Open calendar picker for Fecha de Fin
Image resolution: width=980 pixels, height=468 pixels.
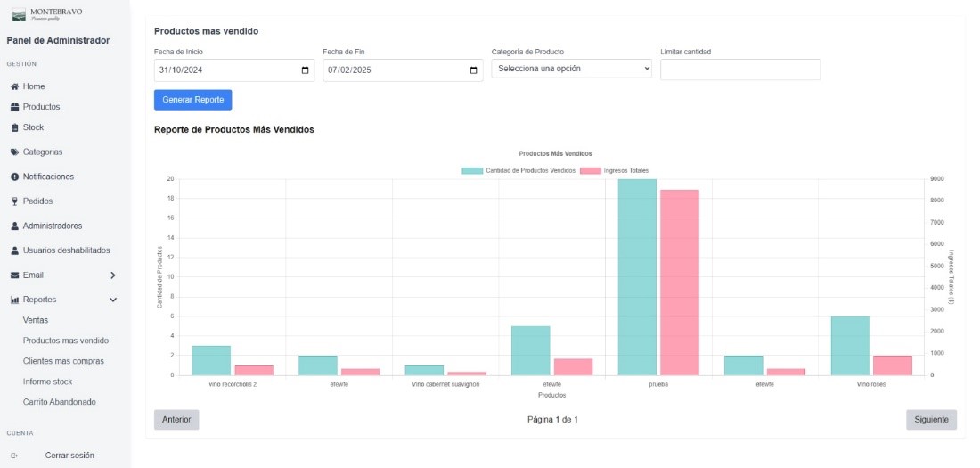(x=473, y=70)
